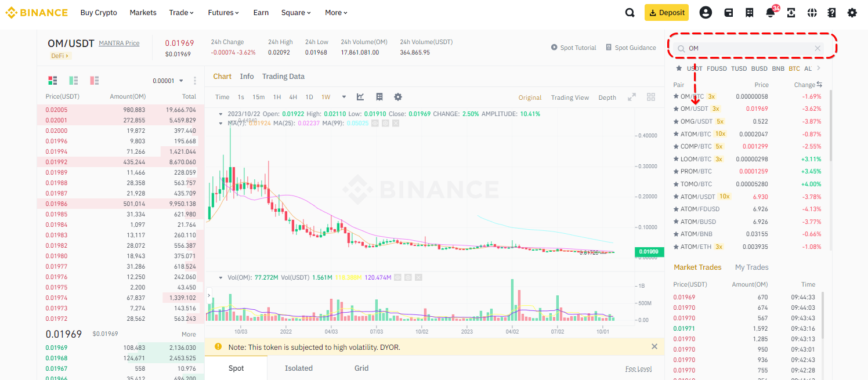Favorite the OM/USDT pair star
Viewport: 868px width, 380px height.
coord(676,108)
